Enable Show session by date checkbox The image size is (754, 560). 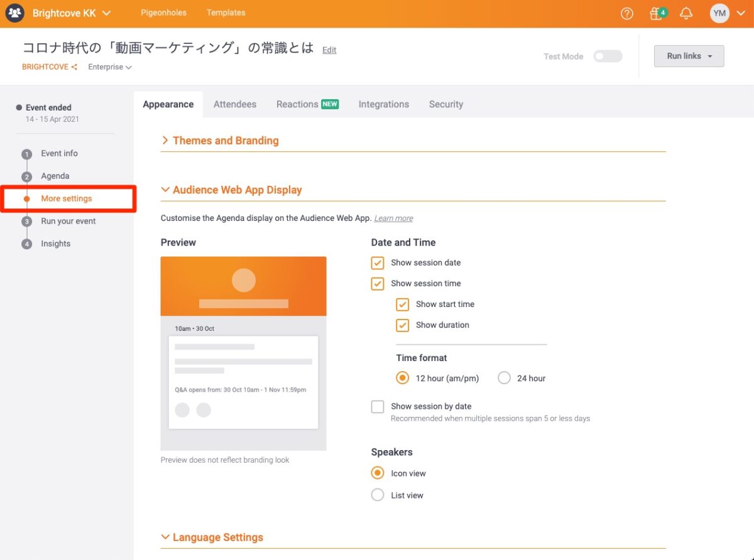378,407
